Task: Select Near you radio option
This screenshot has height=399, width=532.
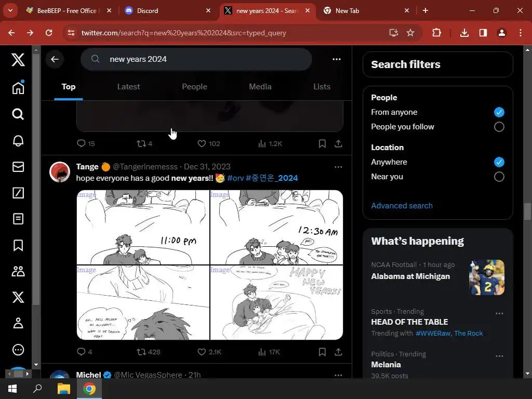Action: (499, 177)
